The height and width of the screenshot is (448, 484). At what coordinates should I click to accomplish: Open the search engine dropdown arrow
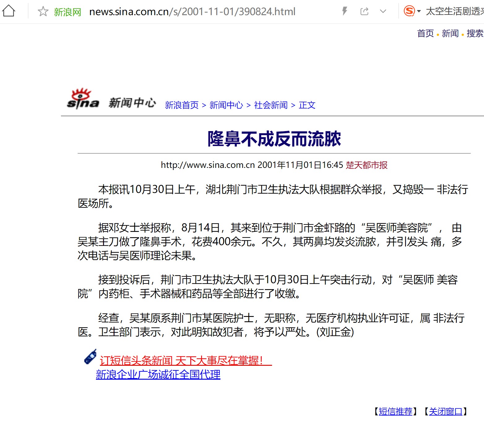click(419, 11)
